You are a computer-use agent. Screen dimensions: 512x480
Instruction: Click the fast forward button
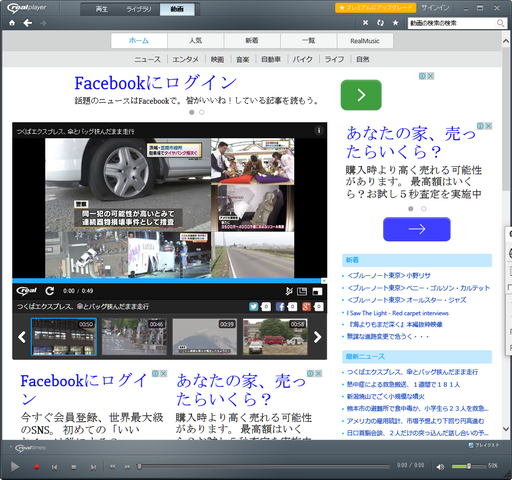pyautogui.click(x=127, y=467)
